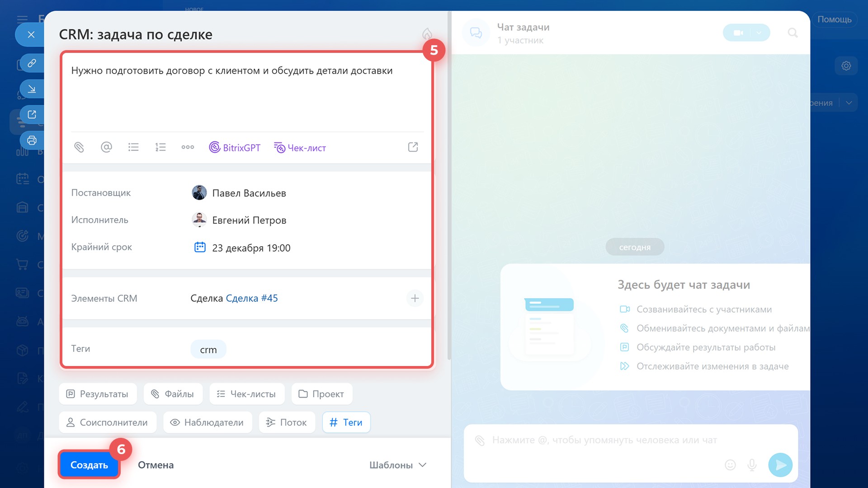Insert a numbered list in description
Viewport: 868px width, 488px height.
[x=160, y=147]
